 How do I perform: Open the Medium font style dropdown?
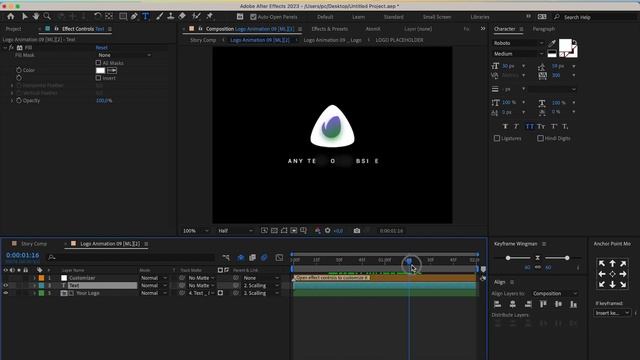coord(518,53)
